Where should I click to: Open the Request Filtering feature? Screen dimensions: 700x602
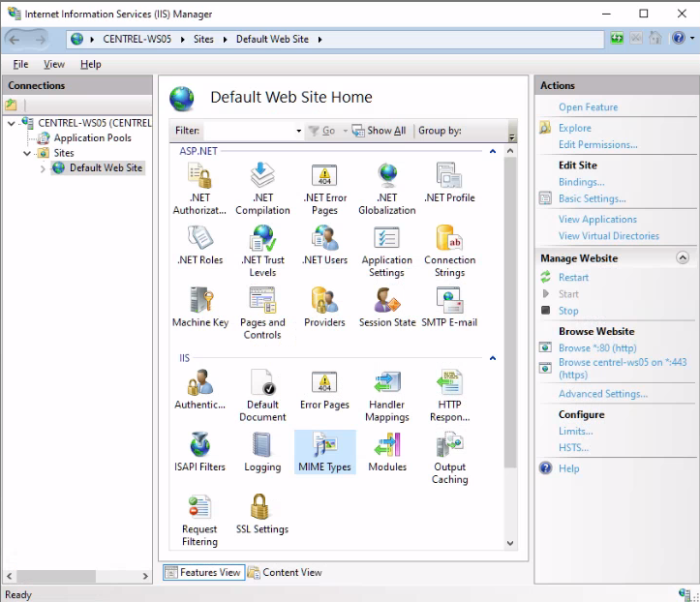coord(199,518)
